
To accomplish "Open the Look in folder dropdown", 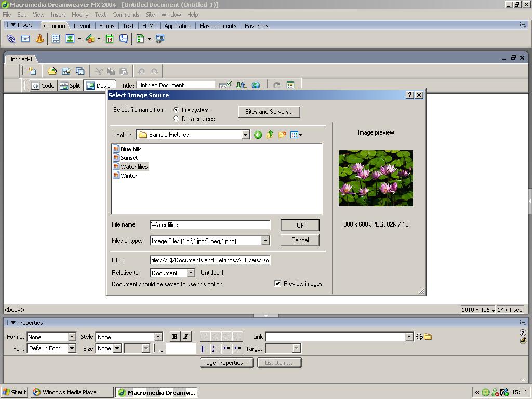I will tap(245, 135).
